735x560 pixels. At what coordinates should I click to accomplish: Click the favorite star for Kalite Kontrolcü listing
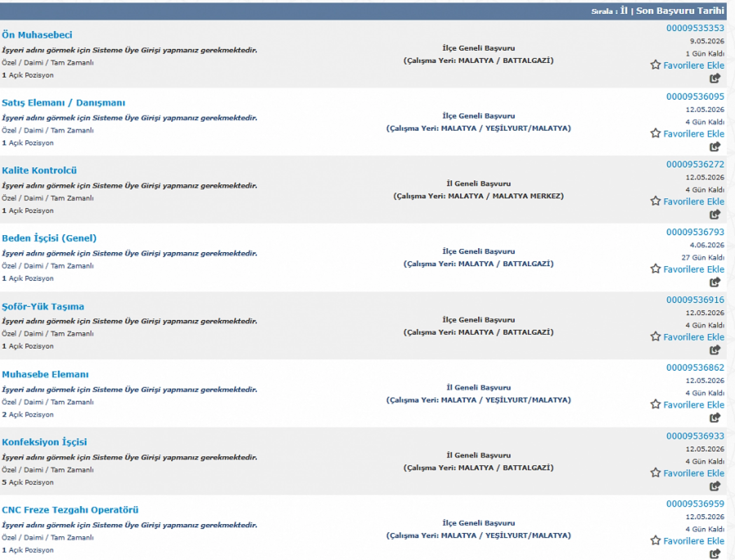coord(655,201)
